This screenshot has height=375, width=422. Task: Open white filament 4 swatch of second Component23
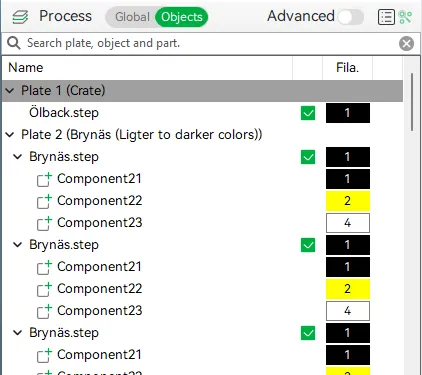click(348, 311)
